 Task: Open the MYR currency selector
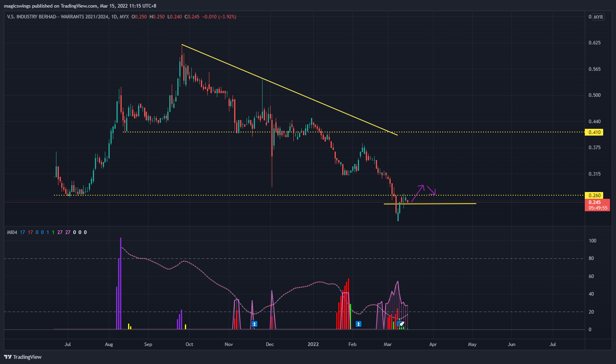point(598,17)
